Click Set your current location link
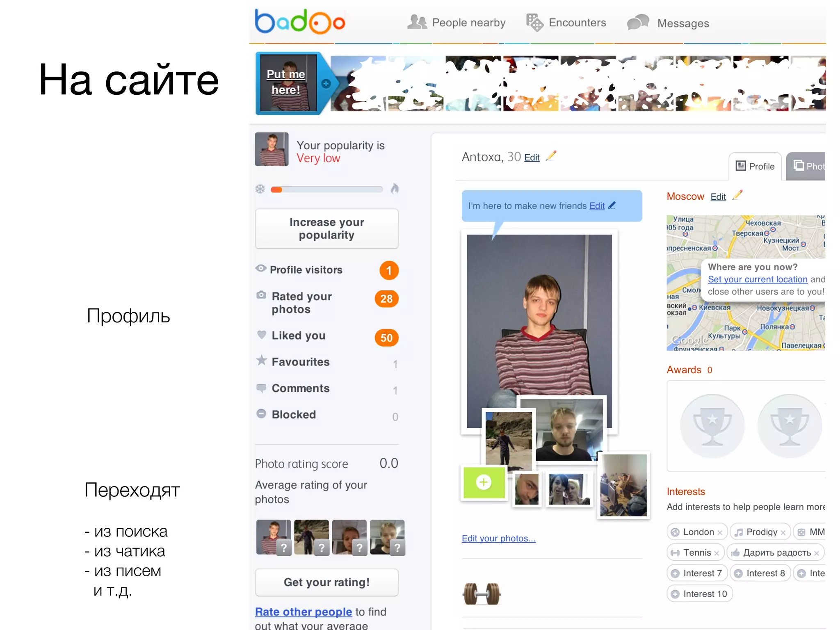The width and height of the screenshot is (840, 630). 758,279
